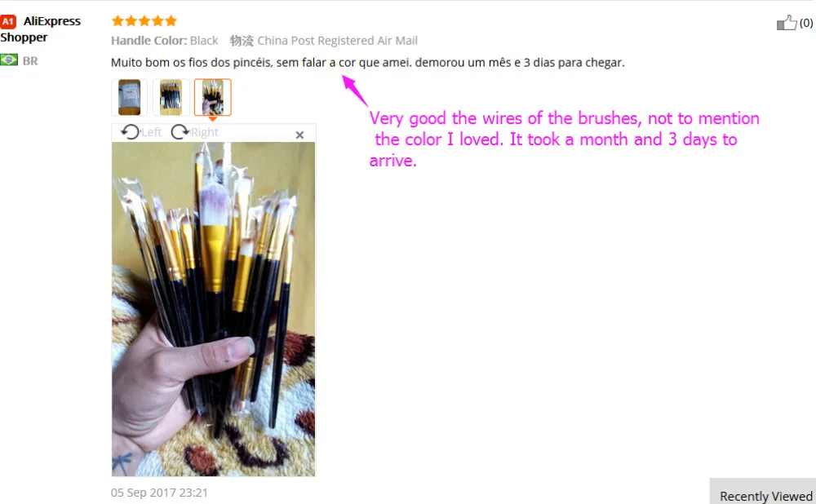Click the Brazil flag icon
The image size is (816, 504).
[9, 60]
